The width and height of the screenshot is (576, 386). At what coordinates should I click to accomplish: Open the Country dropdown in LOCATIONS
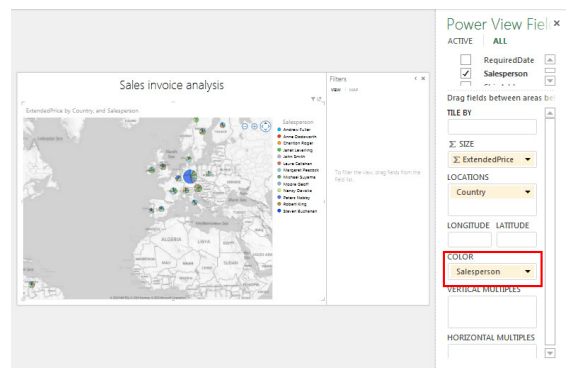click(x=528, y=192)
